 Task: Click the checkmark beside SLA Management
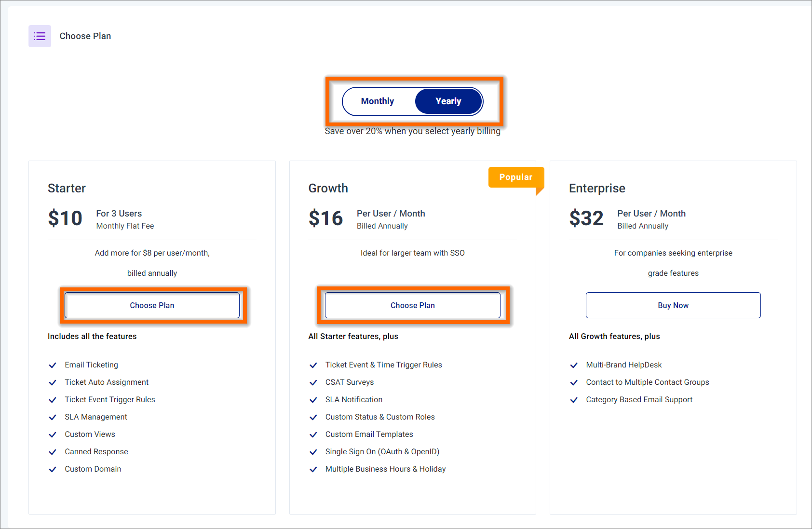(53, 417)
